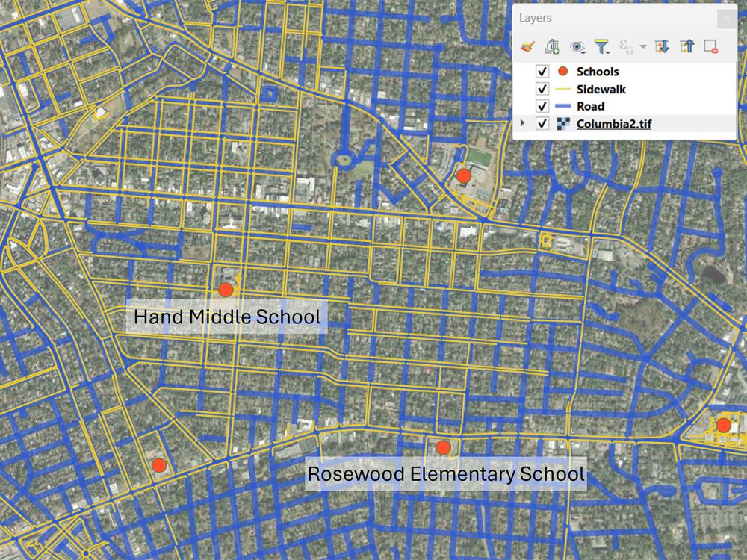
Task: Collapse all layers in the panel
Action: click(x=686, y=45)
